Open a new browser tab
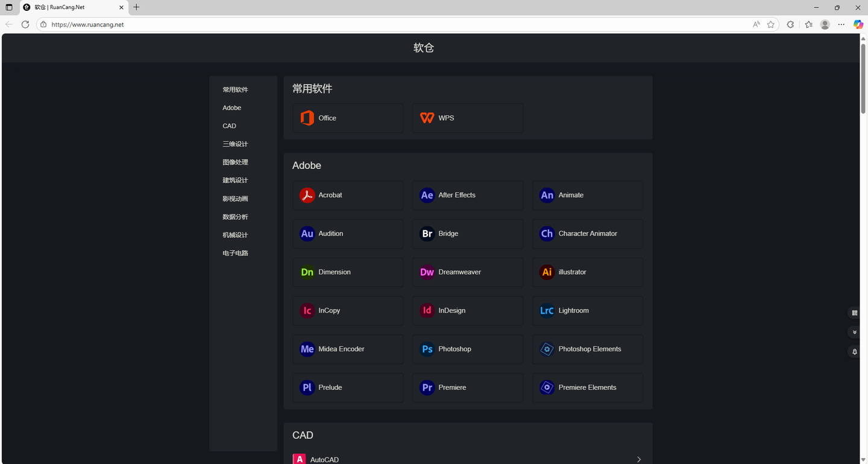868x464 pixels. 136,7
